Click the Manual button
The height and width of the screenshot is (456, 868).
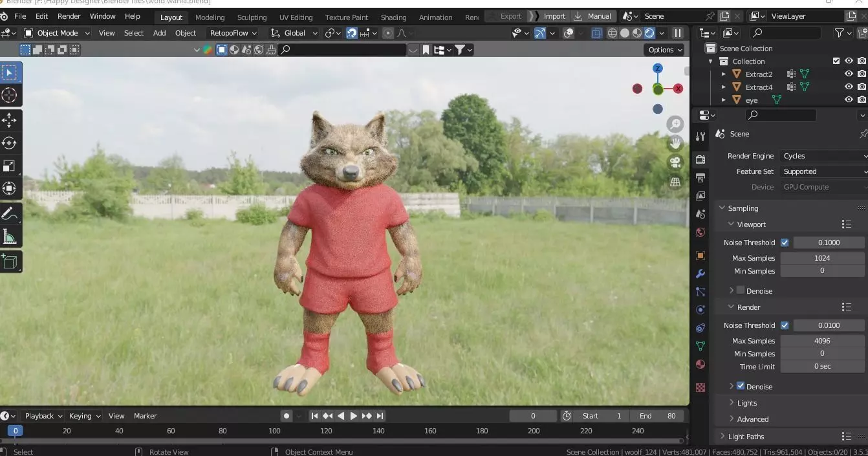coord(593,16)
